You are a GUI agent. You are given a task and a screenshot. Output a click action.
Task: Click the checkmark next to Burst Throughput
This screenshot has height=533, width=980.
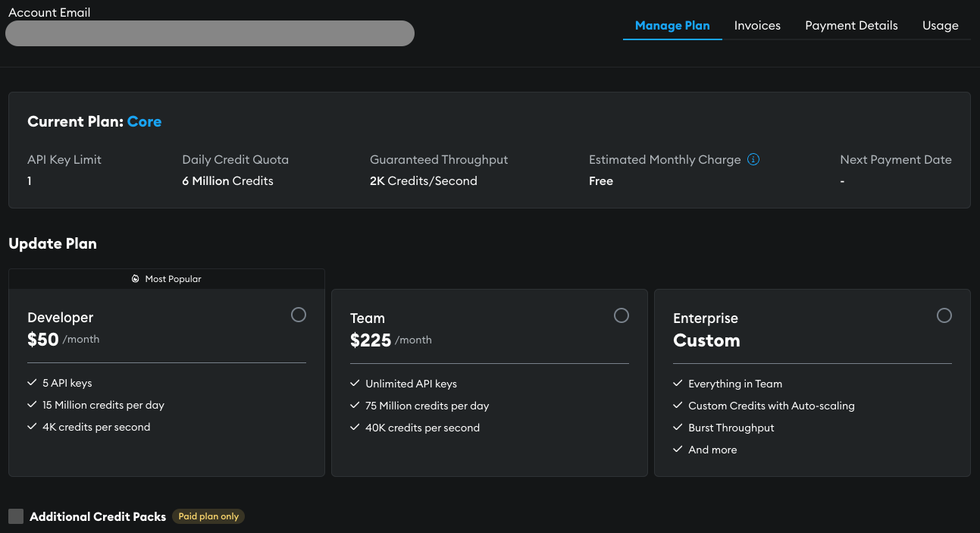tap(678, 428)
